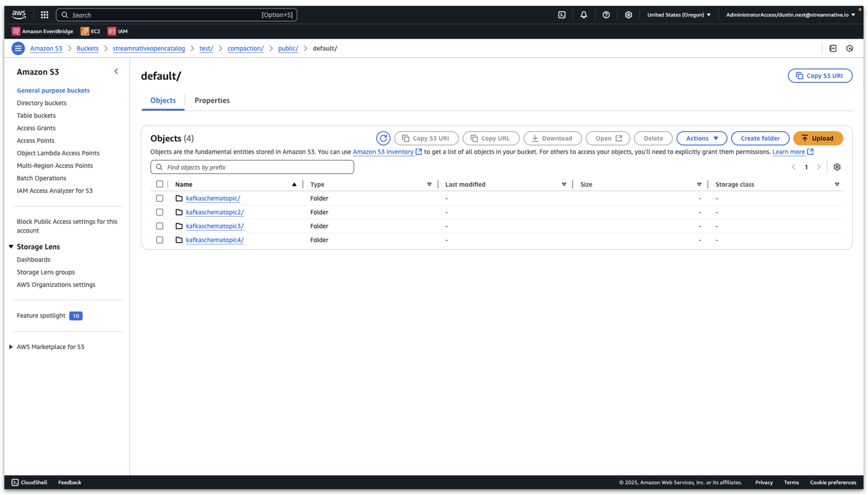The height and width of the screenshot is (495, 868).
Task: Open the AWS services grid icon
Action: pos(44,14)
